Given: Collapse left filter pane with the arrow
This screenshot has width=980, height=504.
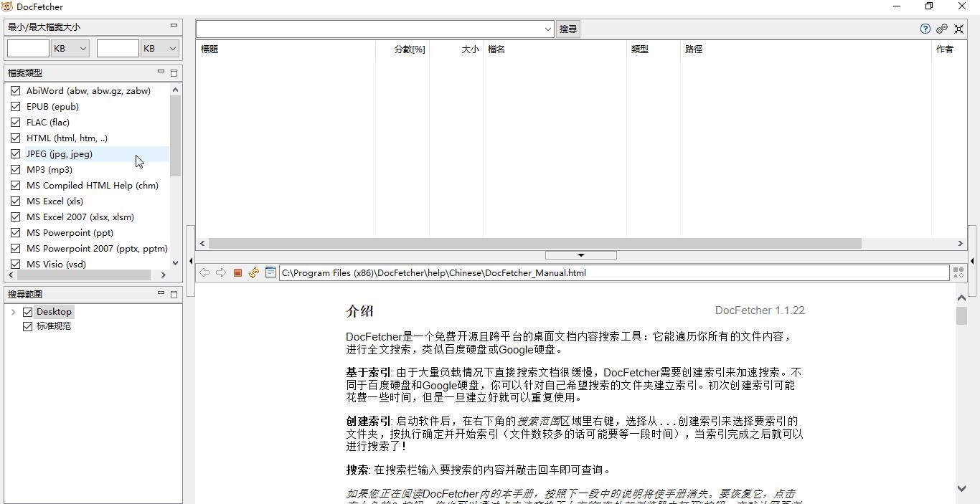Looking at the screenshot, I should pos(191,261).
